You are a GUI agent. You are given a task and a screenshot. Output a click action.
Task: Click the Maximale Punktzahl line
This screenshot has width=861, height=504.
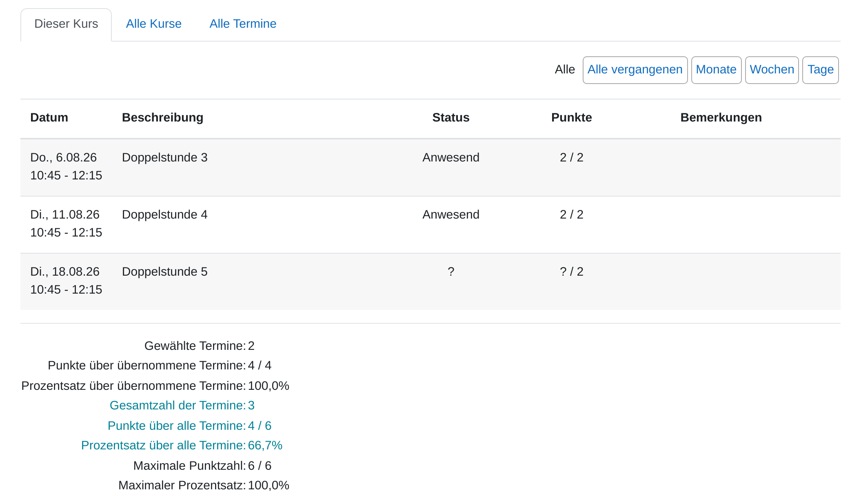click(x=202, y=466)
